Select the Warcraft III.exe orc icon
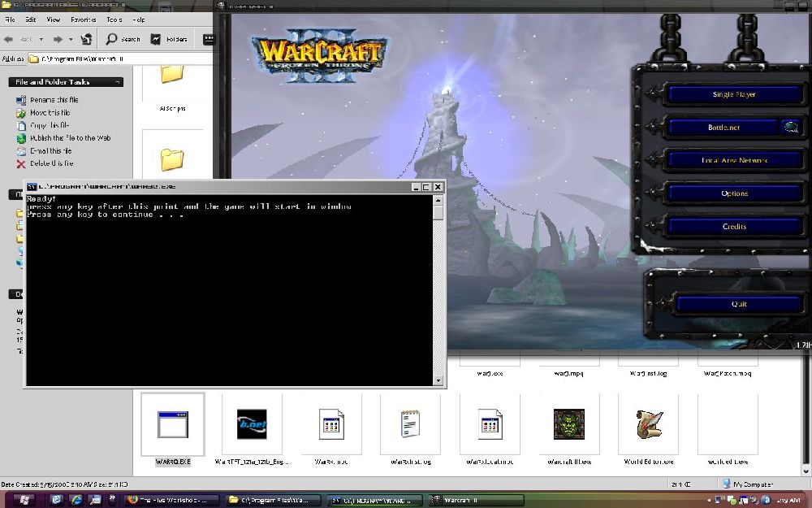The height and width of the screenshot is (508, 812). click(569, 424)
